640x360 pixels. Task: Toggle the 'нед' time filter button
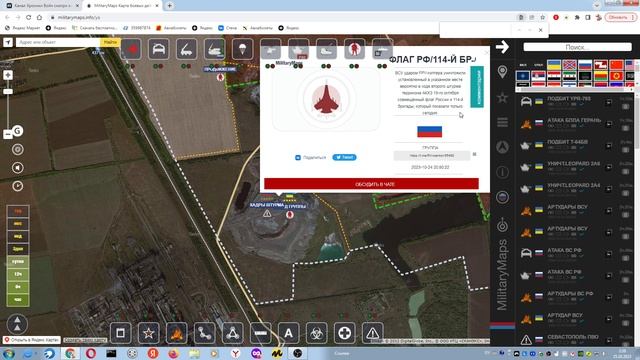(x=18, y=236)
